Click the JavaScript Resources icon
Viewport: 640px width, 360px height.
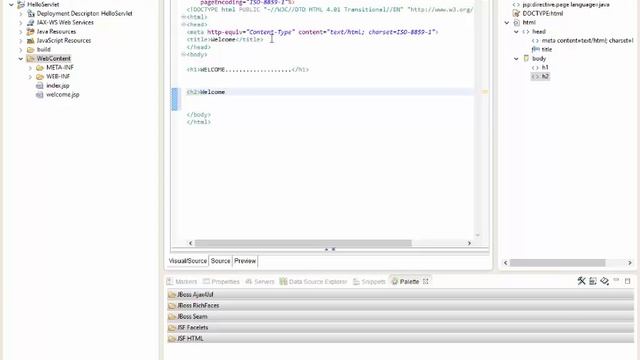31,40
